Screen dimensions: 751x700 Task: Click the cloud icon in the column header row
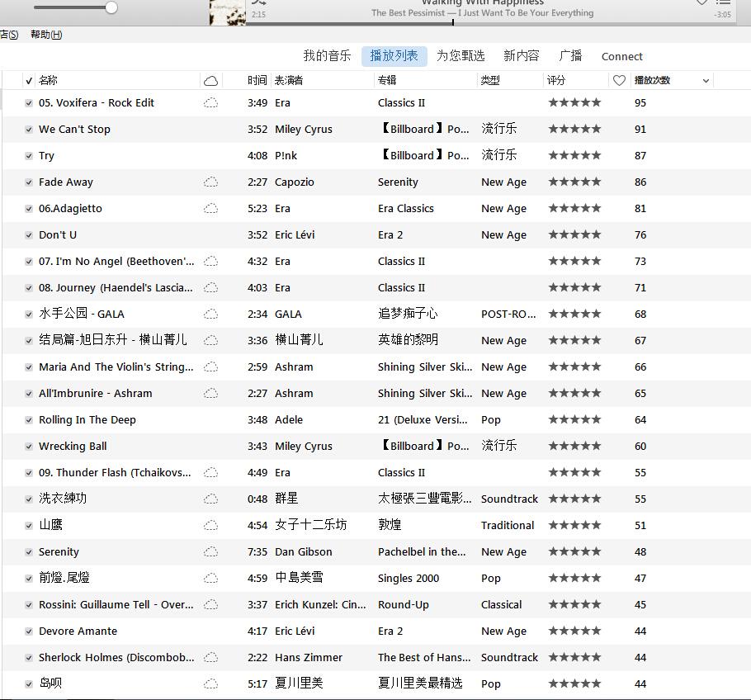point(210,80)
